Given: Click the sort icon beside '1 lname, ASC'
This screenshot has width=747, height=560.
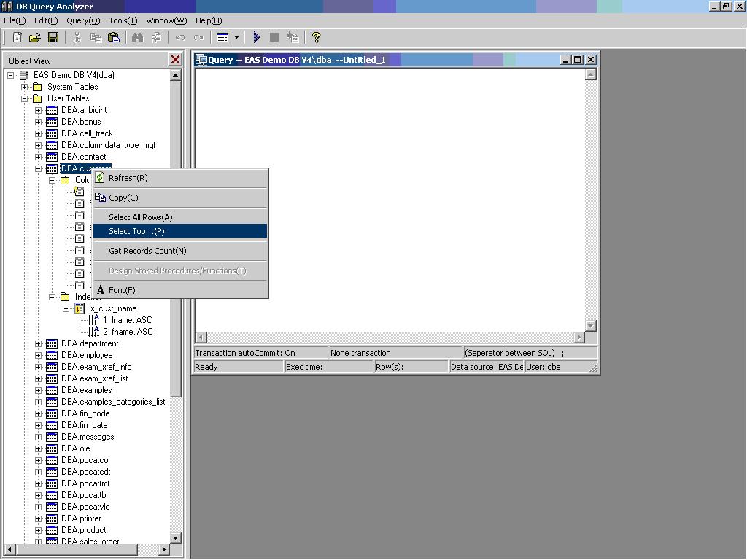Looking at the screenshot, I should (94, 320).
